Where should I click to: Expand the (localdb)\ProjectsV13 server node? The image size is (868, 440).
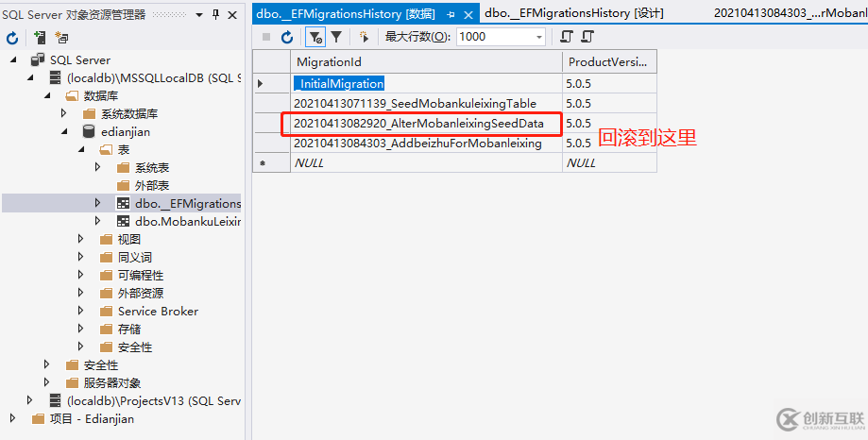pyautogui.click(x=30, y=400)
